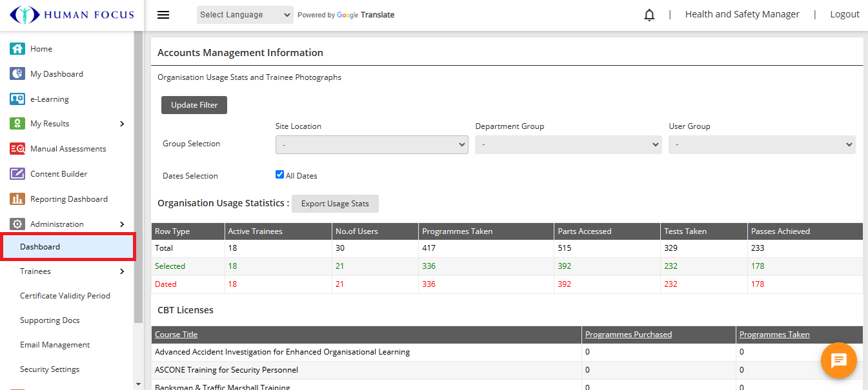Click the Reporting Dashboard bar chart icon
The height and width of the screenshot is (390, 868).
(17, 199)
